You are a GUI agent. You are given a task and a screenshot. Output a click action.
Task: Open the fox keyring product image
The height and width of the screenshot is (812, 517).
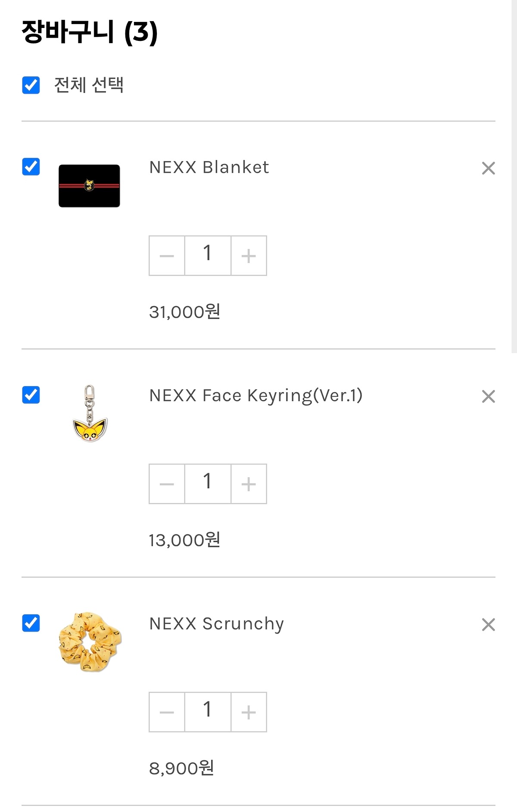pyautogui.click(x=90, y=414)
